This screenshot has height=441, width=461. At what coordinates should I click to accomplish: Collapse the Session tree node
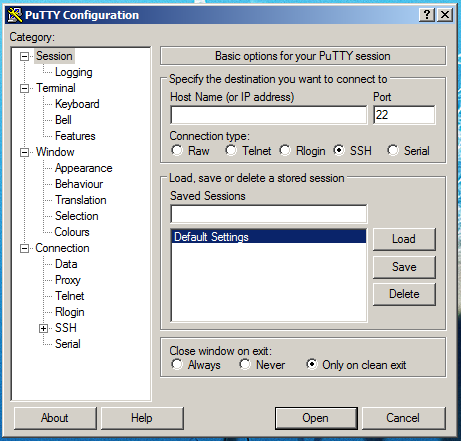coord(24,56)
